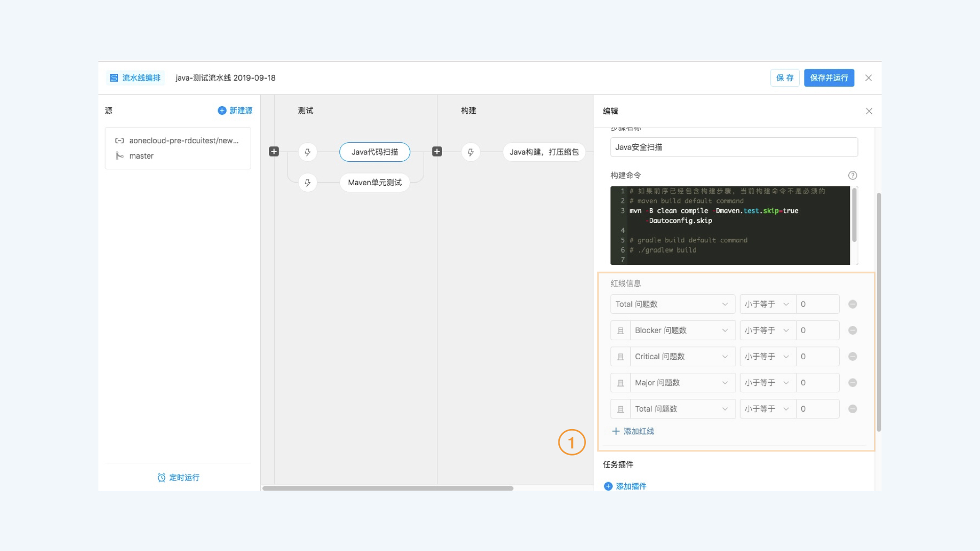
Task: Click the trigger bolt icon beside Java代码扫描
Action: [x=307, y=152]
